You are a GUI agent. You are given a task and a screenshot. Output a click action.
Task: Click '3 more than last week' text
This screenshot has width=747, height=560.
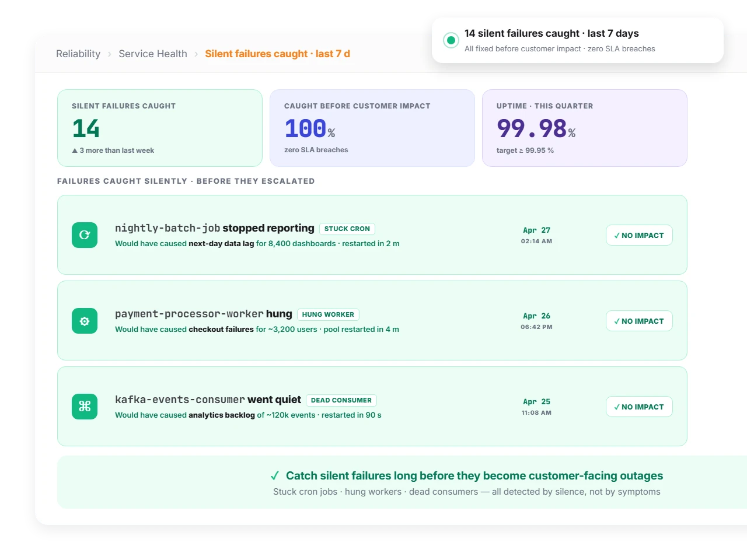pos(117,150)
